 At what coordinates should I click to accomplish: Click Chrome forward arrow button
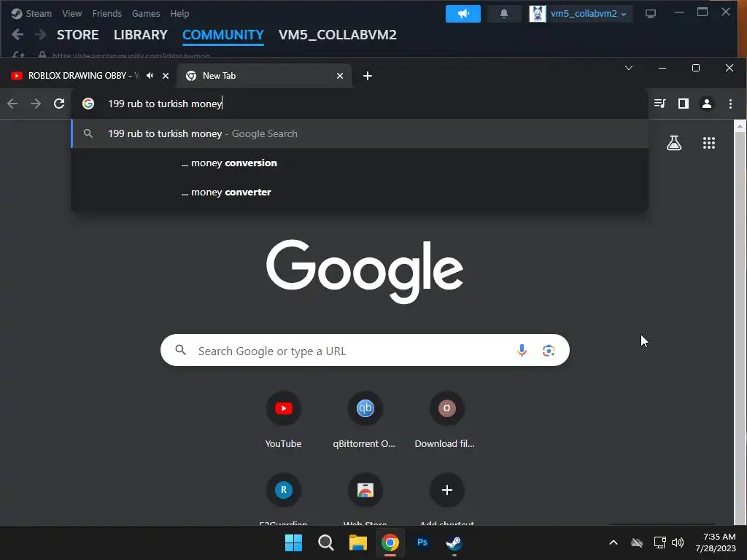36,104
